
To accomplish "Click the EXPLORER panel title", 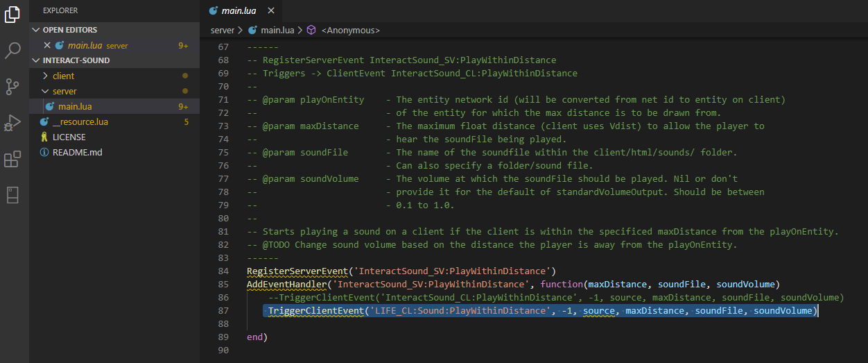I will coord(60,10).
